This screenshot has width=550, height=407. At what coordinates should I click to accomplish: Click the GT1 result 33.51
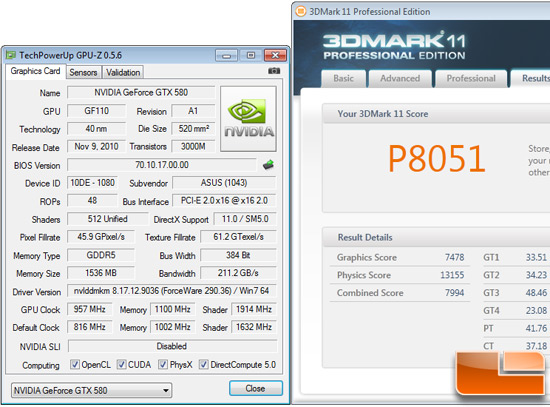click(536, 258)
